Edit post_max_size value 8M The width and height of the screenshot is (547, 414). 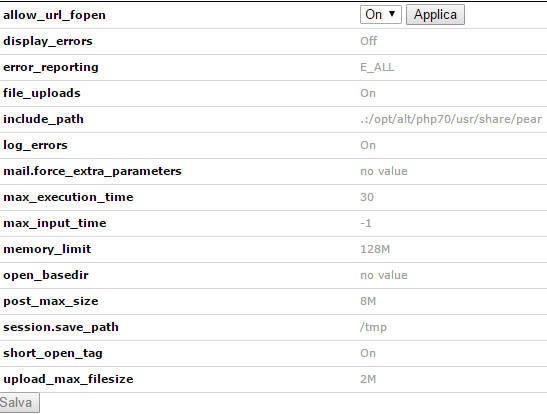coord(368,301)
